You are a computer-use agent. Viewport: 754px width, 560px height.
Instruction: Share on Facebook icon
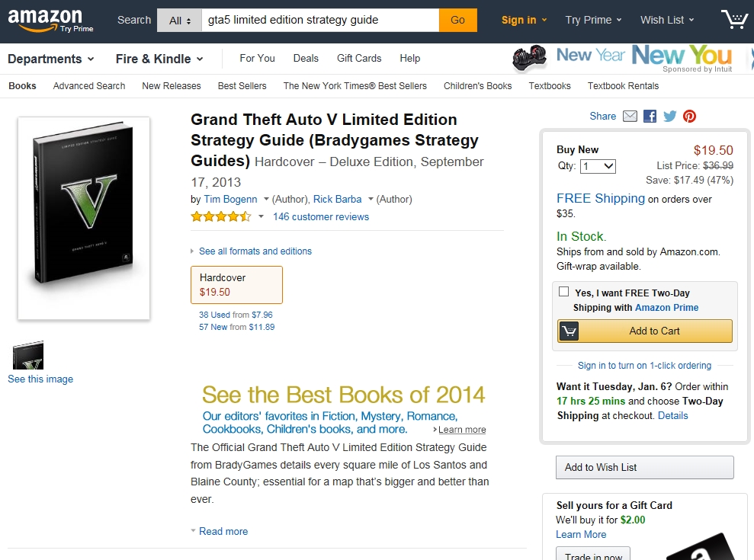[650, 117]
